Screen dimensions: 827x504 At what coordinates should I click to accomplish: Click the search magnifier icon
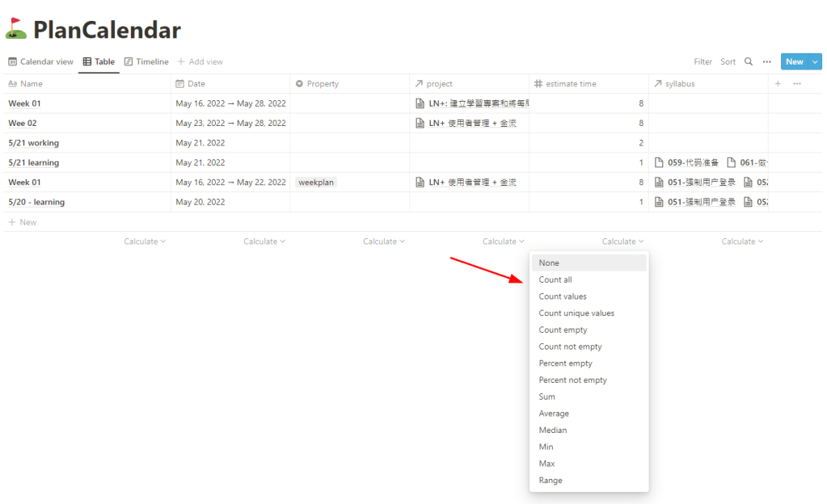click(x=749, y=61)
